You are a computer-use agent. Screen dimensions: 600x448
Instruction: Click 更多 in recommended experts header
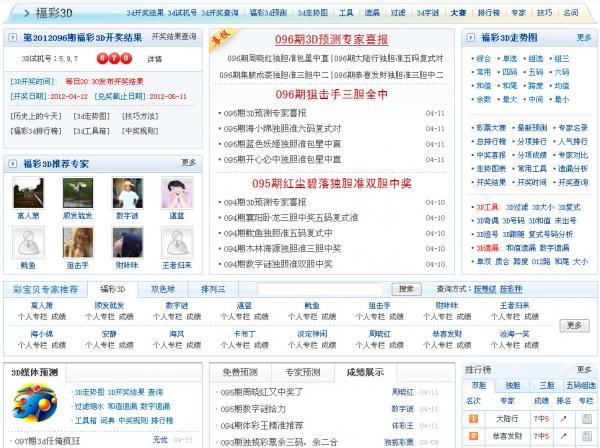189,163
